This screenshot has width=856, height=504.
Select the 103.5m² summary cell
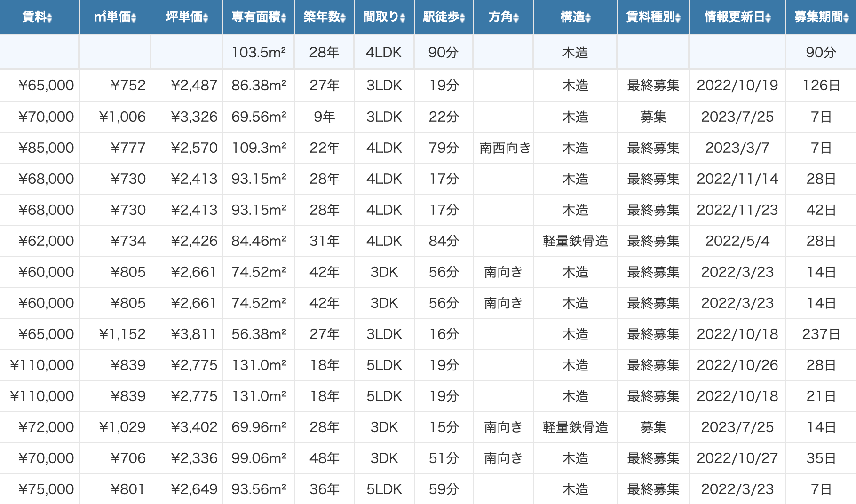(x=259, y=52)
